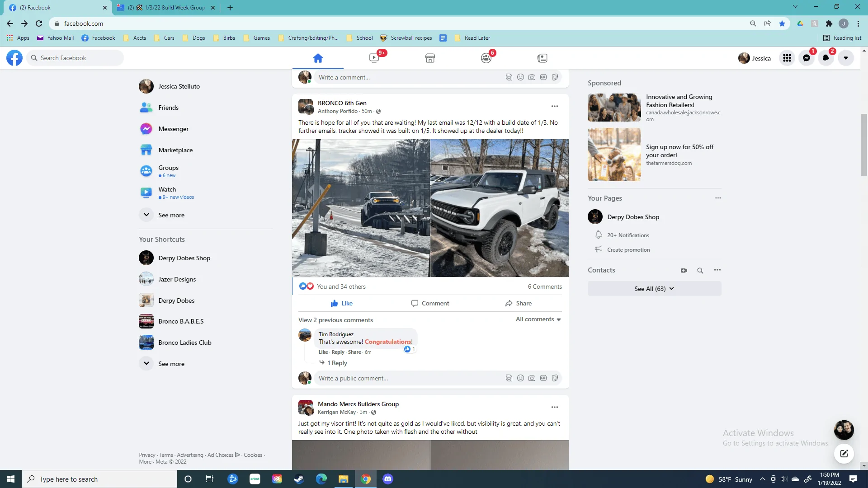Open Marketplace tab in top navigation bar
This screenshot has width=868, height=488.
[430, 58]
